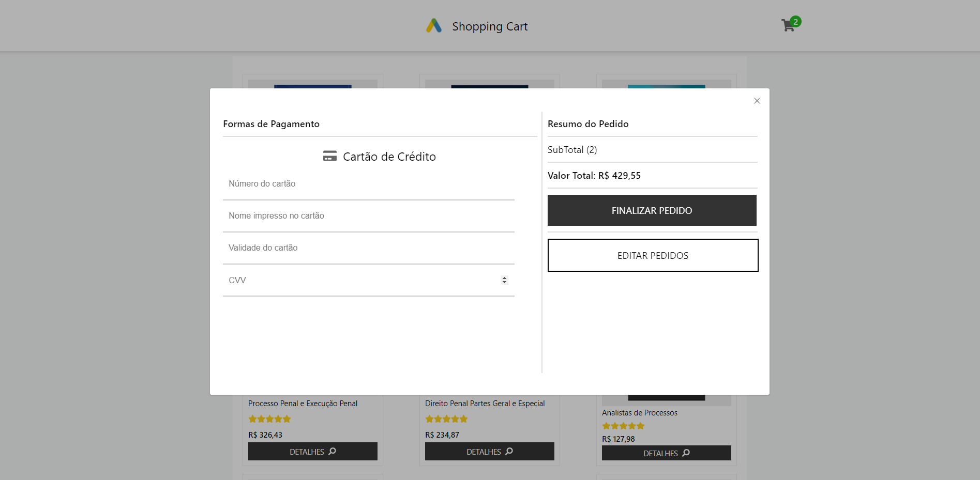980x480 pixels.
Task: Click the product title Direito Penal Partes Geral e Especial
Action: click(485, 404)
